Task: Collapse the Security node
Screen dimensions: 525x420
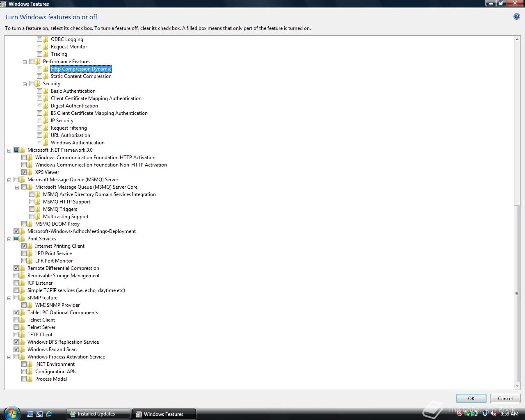Action: pyautogui.click(x=25, y=84)
